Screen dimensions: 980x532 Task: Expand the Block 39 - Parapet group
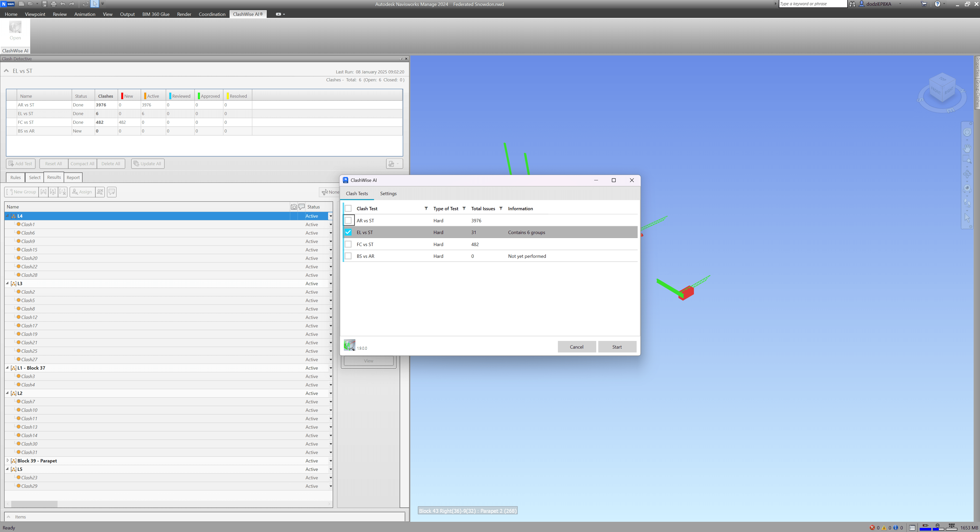pyautogui.click(x=7, y=461)
